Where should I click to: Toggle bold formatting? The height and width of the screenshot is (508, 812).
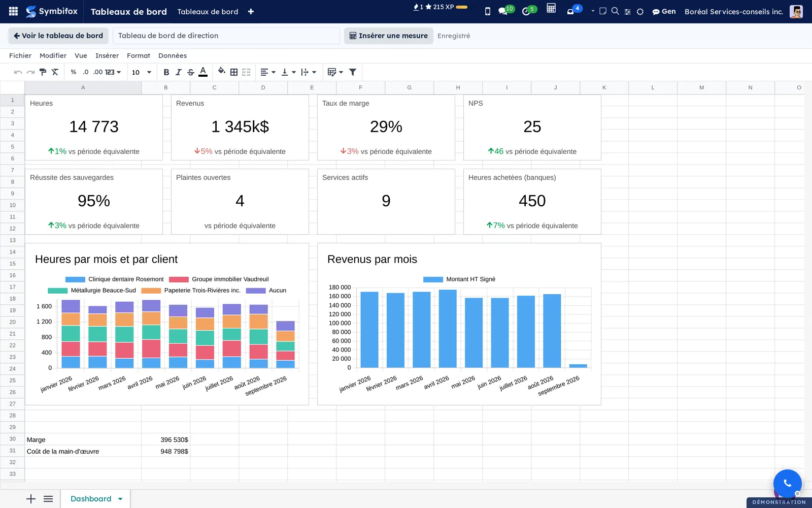coord(166,72)
